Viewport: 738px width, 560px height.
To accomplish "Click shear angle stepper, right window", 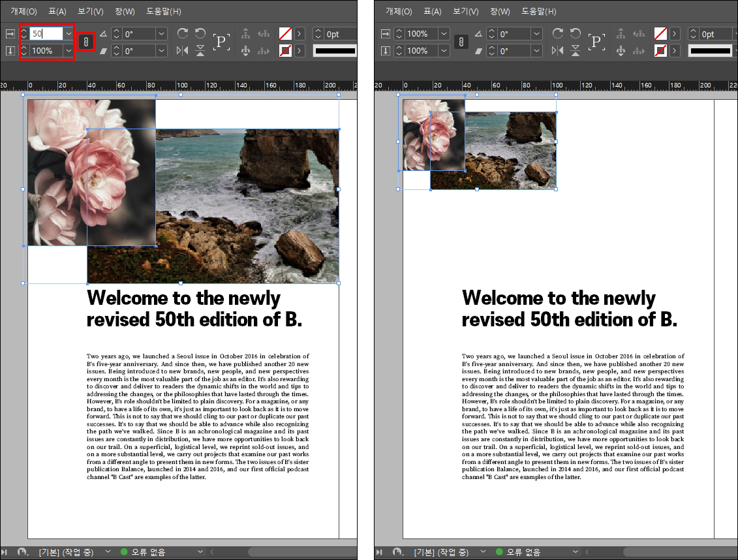I will pos(492,51).
